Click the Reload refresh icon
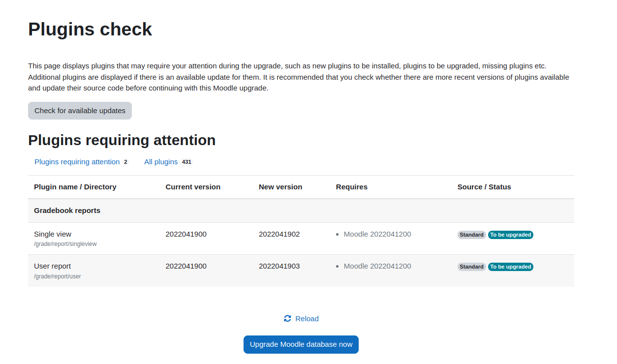Viewport: 617px width, 364px height. (x=287, y=319)
